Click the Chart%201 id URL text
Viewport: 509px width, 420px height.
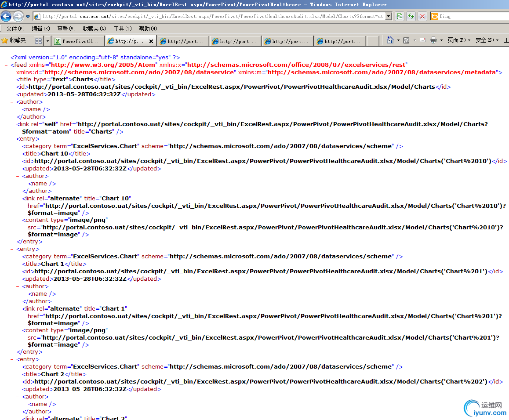[261, 272]
